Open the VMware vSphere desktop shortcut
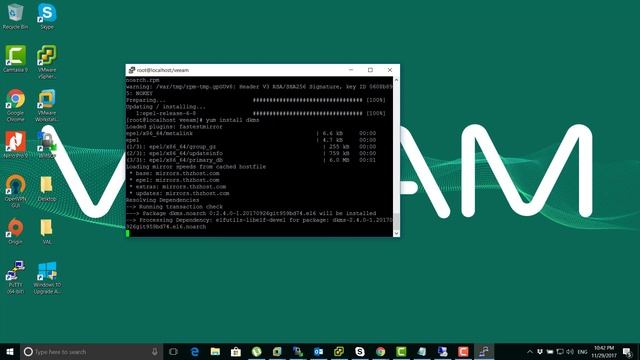This screenshot has height=360, width=640. [47, 62]
